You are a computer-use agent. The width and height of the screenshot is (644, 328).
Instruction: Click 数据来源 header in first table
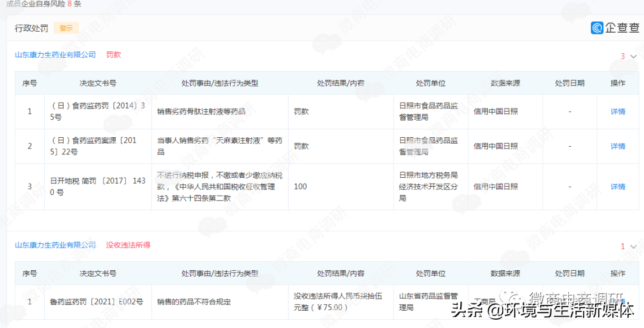pos(505,83)
